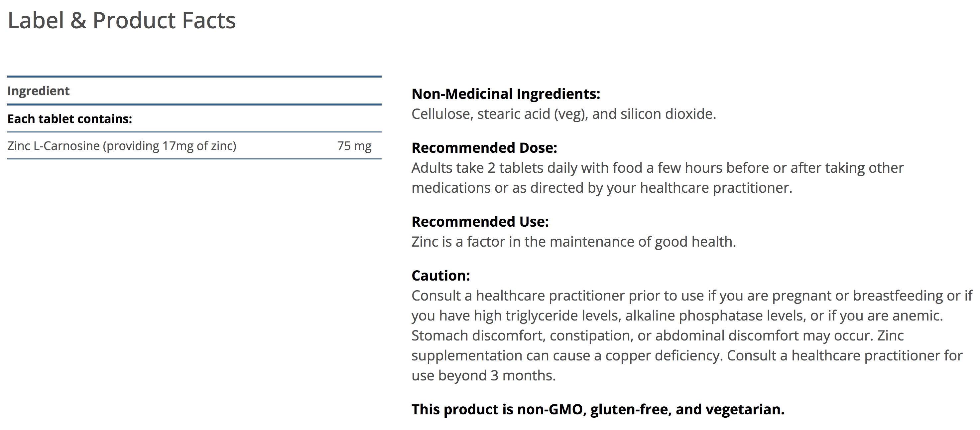Click the line starting "Consult a healthcare practitioner prior"
This screenshot has height=430, width=980.
tap(692, 296)
